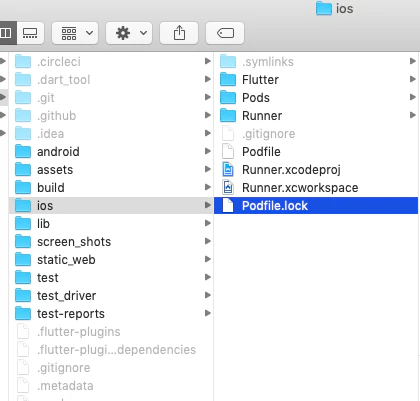
Task: Open the test_driver folder
Action: coord(111,296)
